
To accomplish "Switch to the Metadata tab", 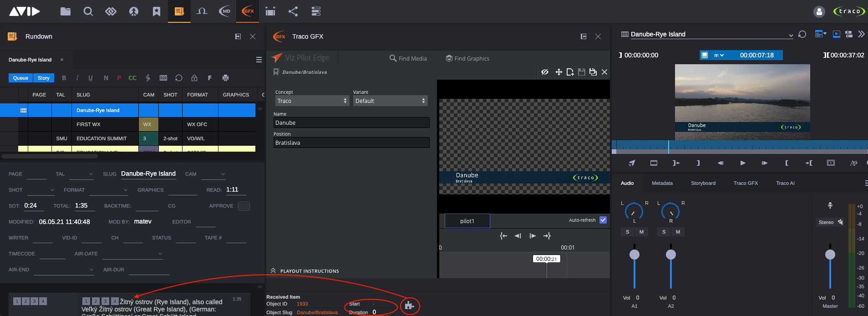I will [x=662, y=183].
